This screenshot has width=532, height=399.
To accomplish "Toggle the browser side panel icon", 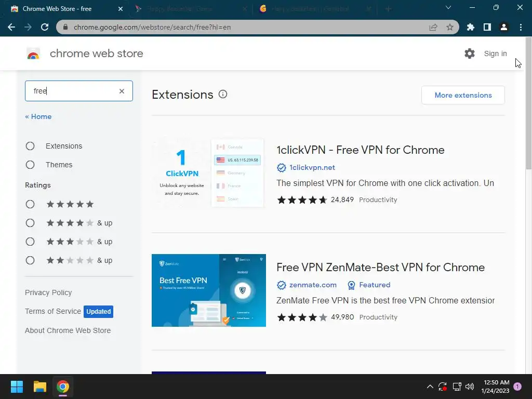I will (x=487, y=27).
